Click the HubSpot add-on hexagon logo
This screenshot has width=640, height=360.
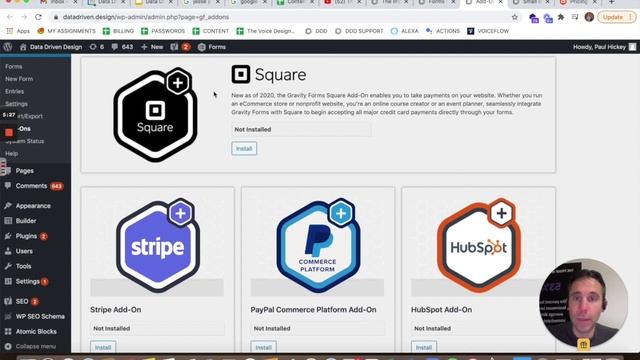click(x=479, y=246)
